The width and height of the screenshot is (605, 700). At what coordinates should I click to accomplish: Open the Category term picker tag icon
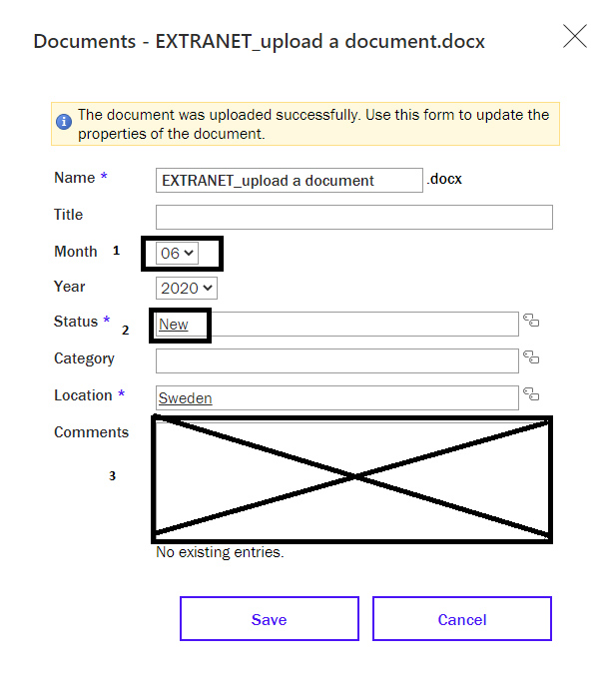coord(531,357)
